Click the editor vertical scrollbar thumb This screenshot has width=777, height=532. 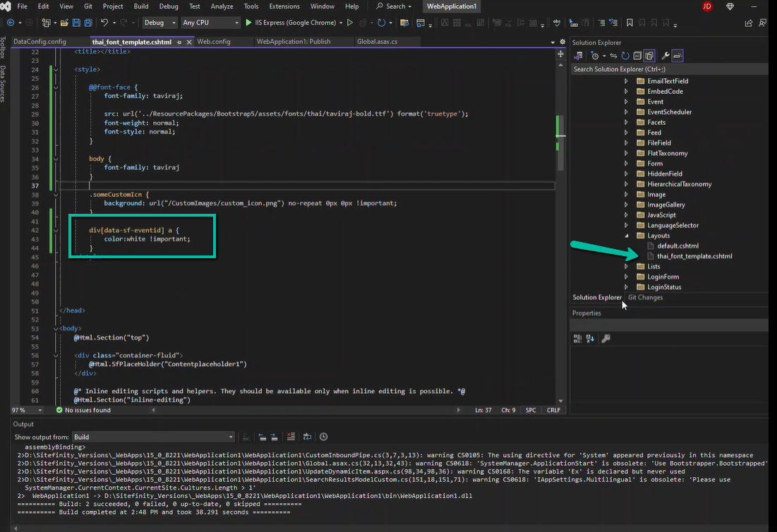[560, 143]
